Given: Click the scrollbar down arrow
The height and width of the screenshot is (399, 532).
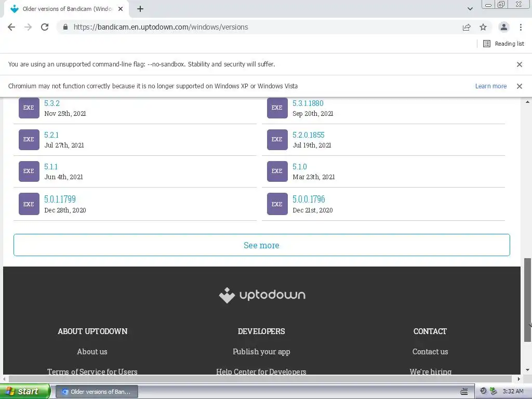Looking at the screenshot, I should [x=527, y=370].
